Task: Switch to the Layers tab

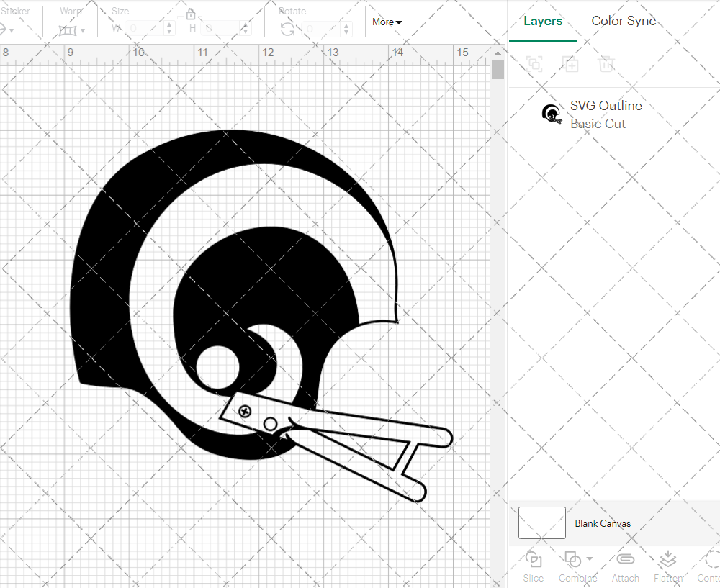Action: (543, 21)
